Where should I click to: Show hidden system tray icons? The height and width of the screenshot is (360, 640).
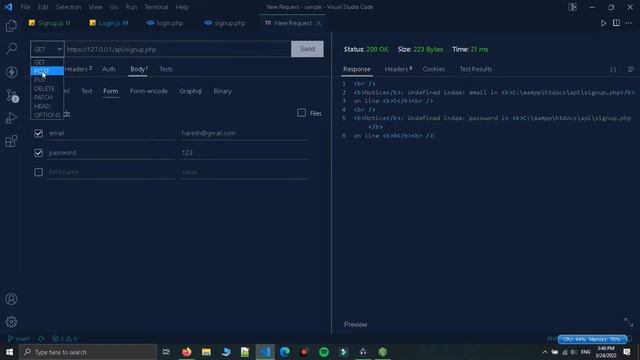tap(544, 352)
